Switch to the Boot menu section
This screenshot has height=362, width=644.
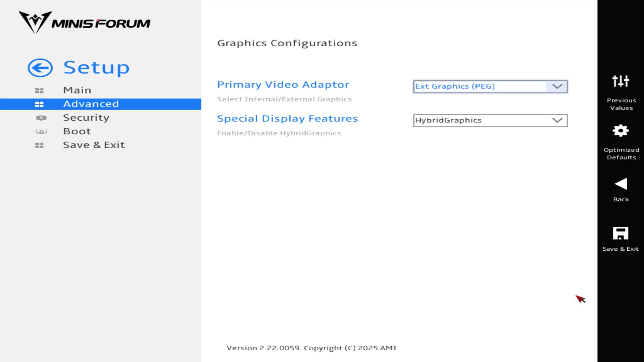(x=77, y=131)
